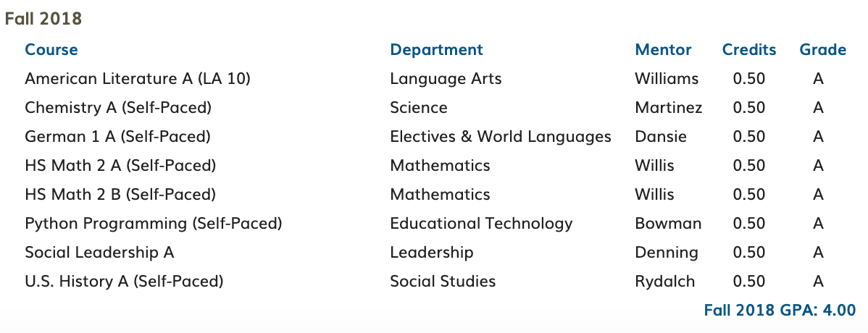Select Python Programming (Self-Paced) course
868x333 pixels.
[x=154, y=224]
